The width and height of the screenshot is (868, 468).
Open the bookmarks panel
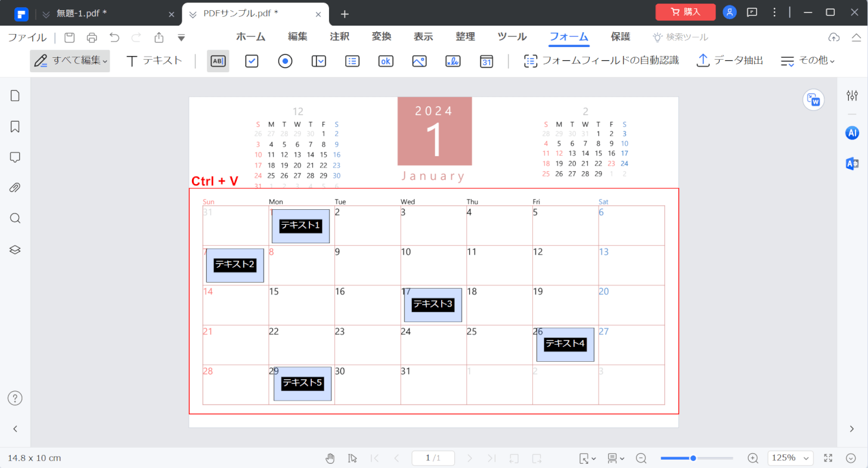15,126
